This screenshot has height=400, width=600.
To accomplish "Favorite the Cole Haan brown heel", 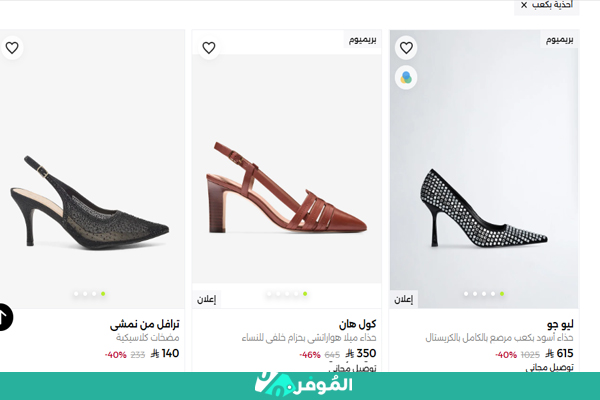I will coord(209,48).
